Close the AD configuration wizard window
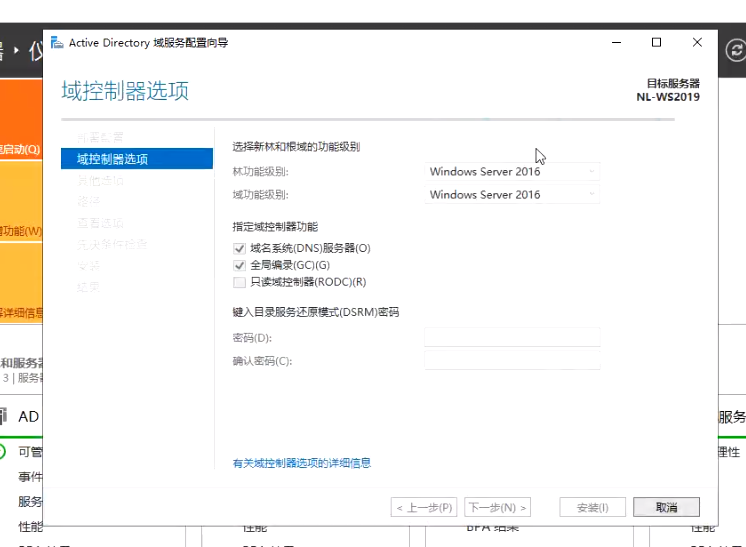Image resolution: width=746 pixels, height=547 pixels. [697, 42]
